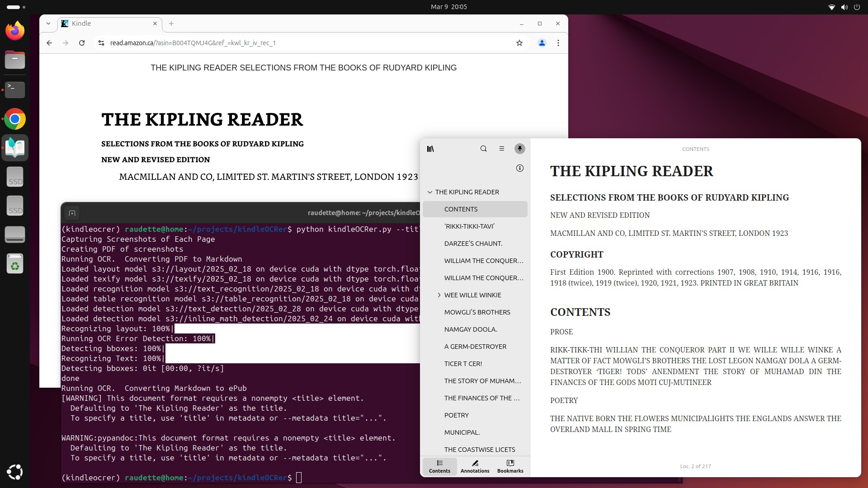The width and height of the screenshot is (868, 488).
Task: Unpin the Kindle side panel
Action: click(519, 149)
